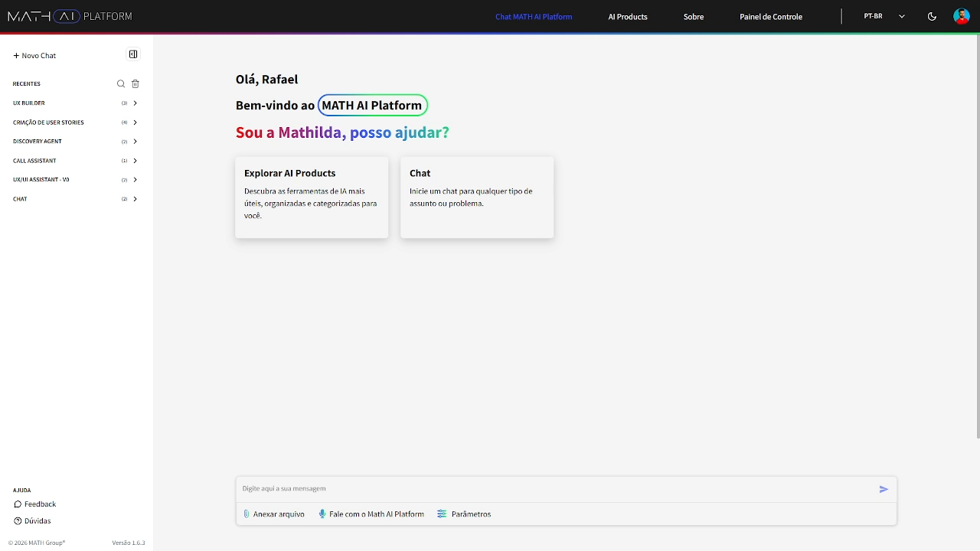980x551 pixels.
Task: Select UX BUILDER recent item
Action: [x=29, y=103]
